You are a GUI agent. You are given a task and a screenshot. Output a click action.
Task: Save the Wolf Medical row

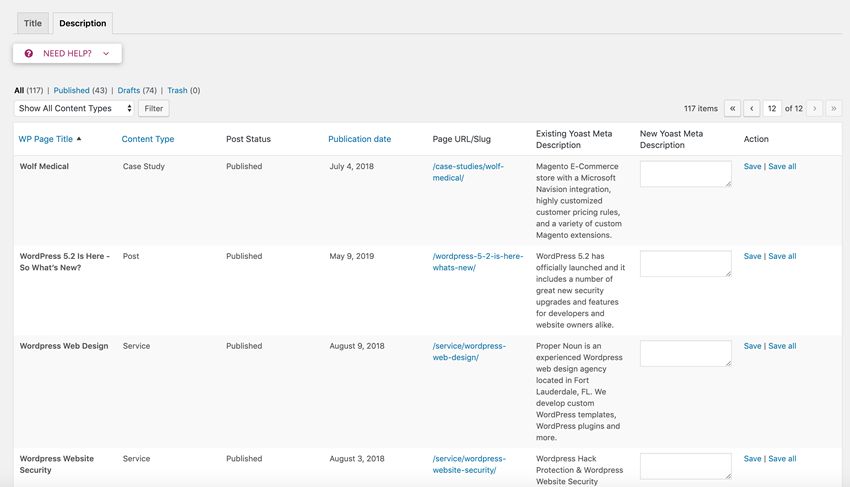pos(752,166)
